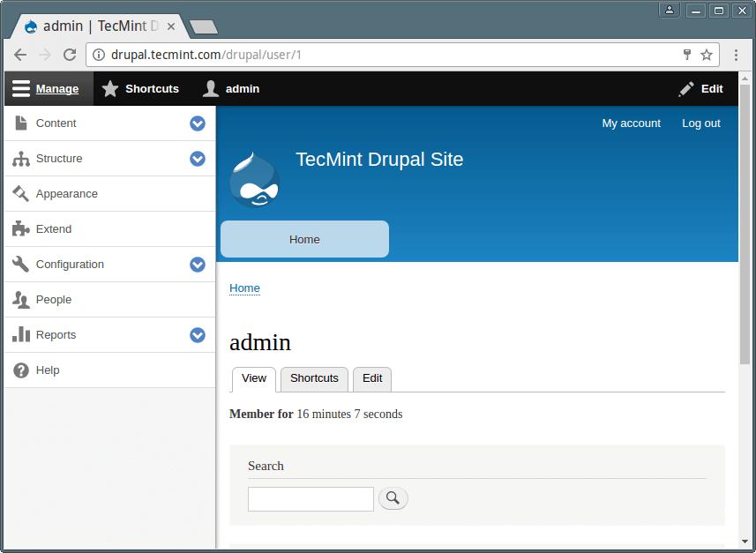The image size is (756, 553).
Task: Open the admin user toolbar icon
Action: click(x=209, y=88)
